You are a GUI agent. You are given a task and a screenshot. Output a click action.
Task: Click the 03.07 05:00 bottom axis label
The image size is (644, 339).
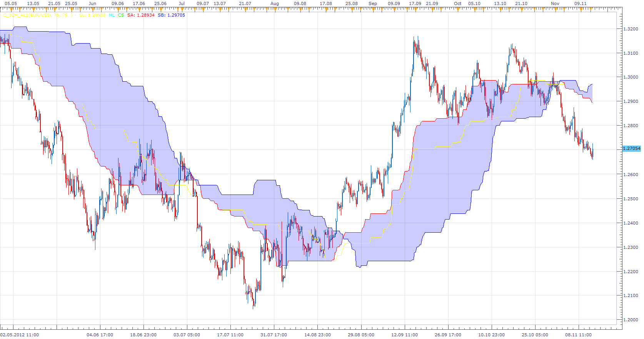tap(187, 335)
